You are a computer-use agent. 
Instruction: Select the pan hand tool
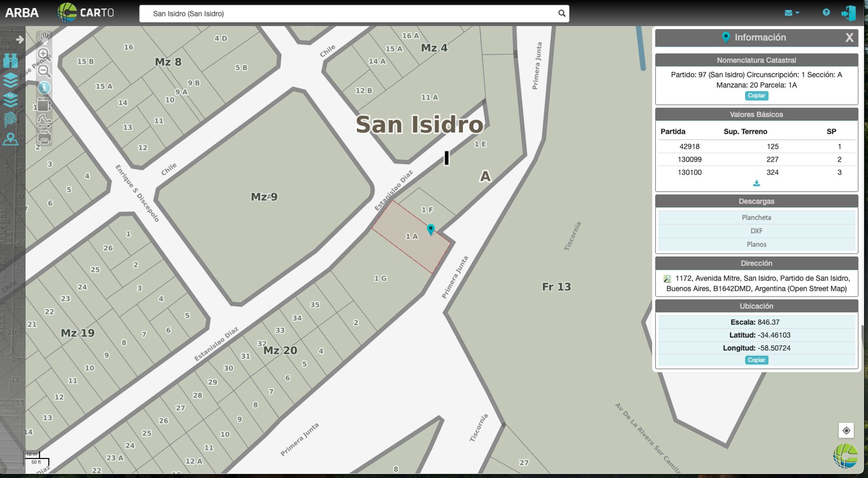[44, 38]
